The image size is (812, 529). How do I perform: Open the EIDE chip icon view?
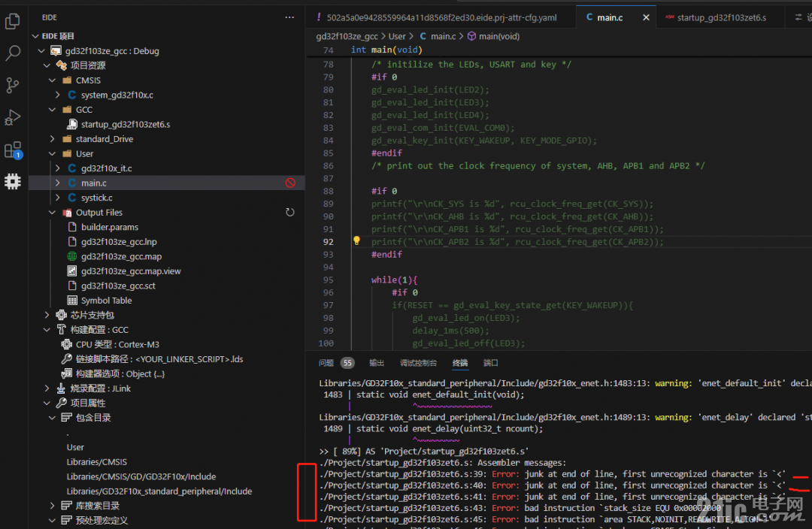click(13, 181)
